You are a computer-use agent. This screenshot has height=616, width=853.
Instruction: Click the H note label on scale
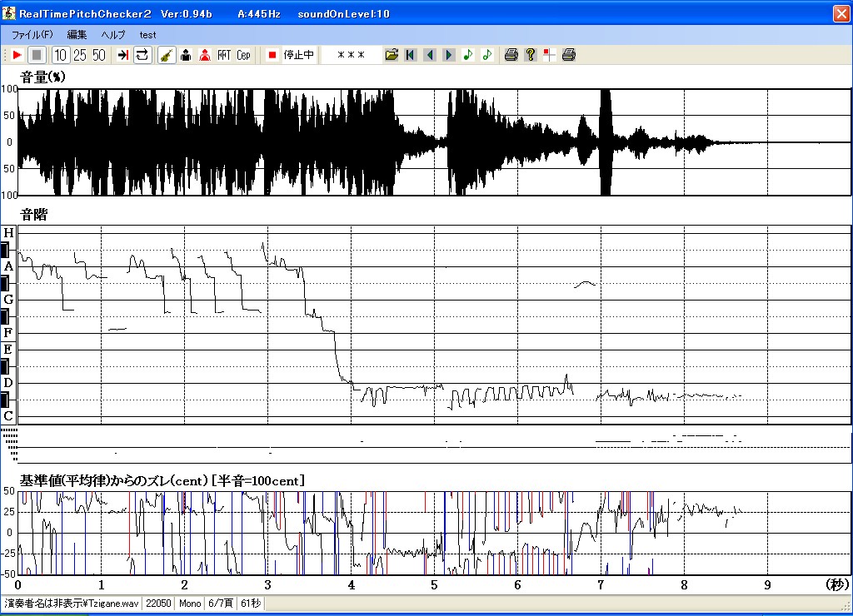tap(8, 233)
